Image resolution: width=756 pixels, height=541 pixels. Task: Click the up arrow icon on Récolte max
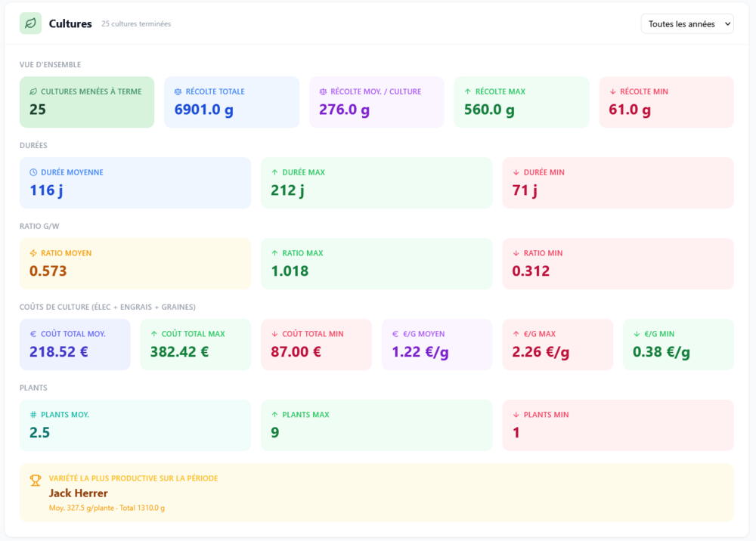[468, 91]
